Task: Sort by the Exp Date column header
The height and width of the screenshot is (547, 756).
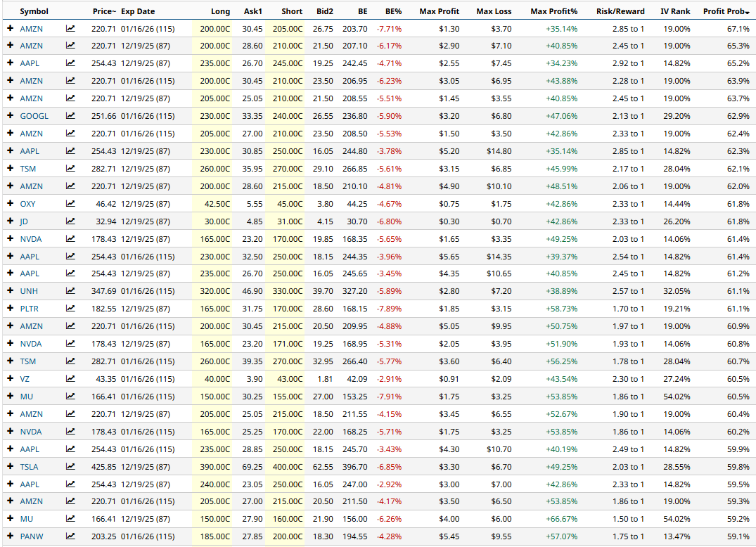Action: click(138, 11)
